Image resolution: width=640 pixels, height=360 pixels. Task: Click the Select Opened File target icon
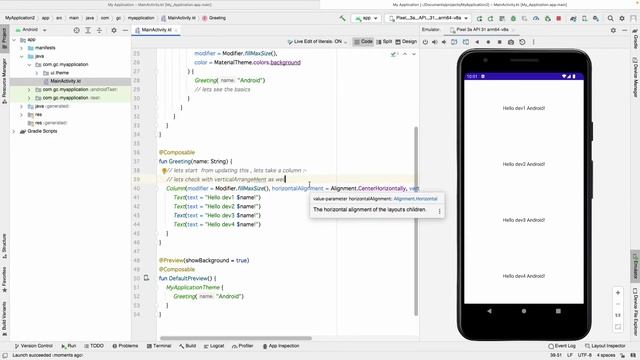click(x=76, y=30)
